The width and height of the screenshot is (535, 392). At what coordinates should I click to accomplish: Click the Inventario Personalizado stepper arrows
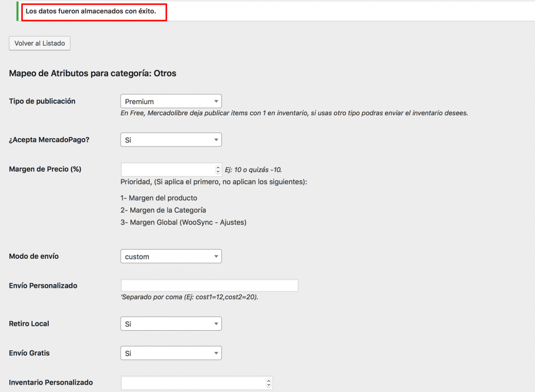269,383
